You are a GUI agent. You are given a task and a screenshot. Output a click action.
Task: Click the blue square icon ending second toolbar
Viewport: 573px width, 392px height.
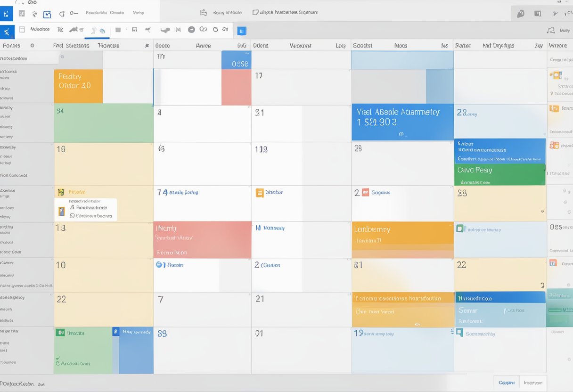pos(241,31)
